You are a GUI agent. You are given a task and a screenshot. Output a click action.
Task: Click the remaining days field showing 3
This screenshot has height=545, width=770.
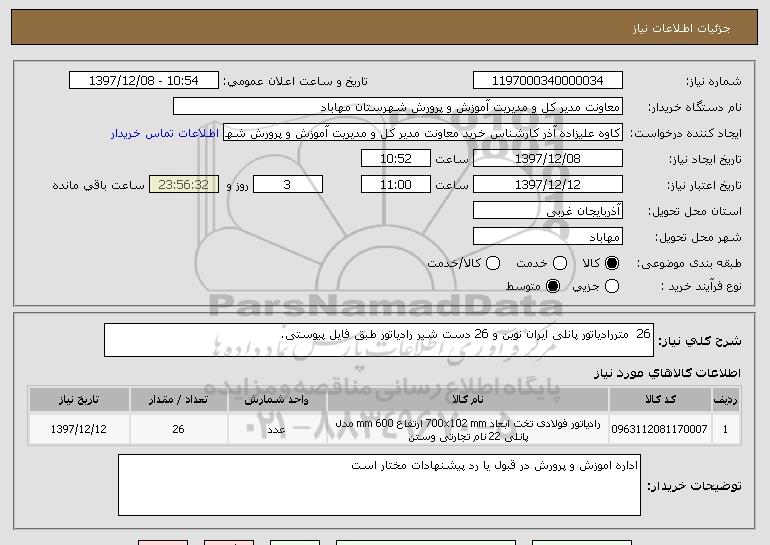pyautogui.click(x=288, y=185)
